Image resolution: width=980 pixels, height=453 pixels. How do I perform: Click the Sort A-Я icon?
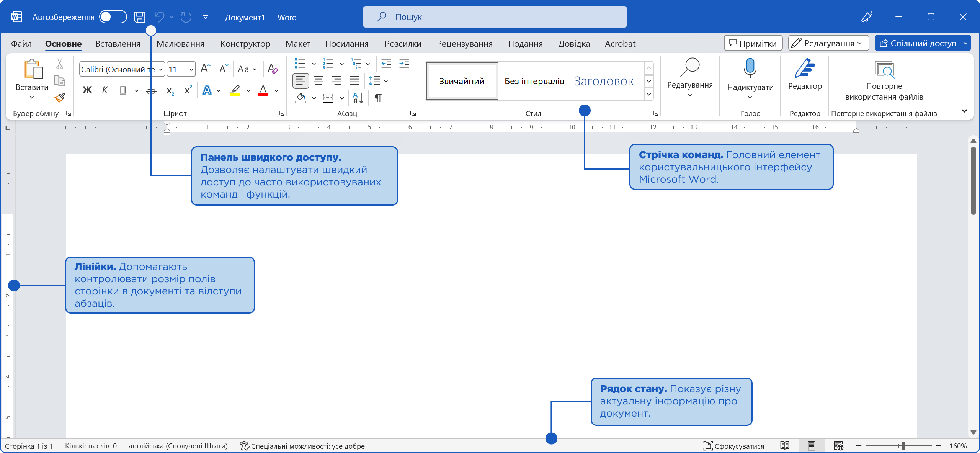coord(358,98)
